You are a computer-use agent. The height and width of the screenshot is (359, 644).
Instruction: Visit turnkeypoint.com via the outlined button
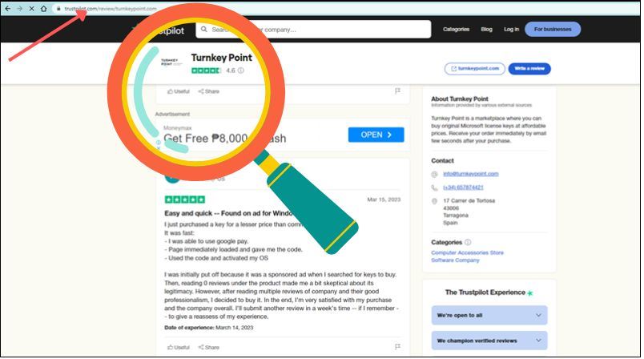coord(474,69)
